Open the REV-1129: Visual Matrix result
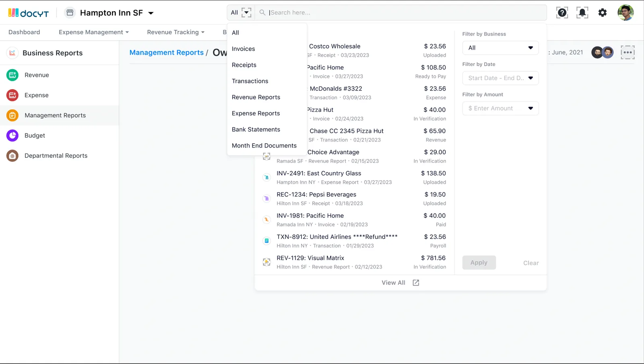Viewport: 644px width, 364px height. [x=354, y=262]
